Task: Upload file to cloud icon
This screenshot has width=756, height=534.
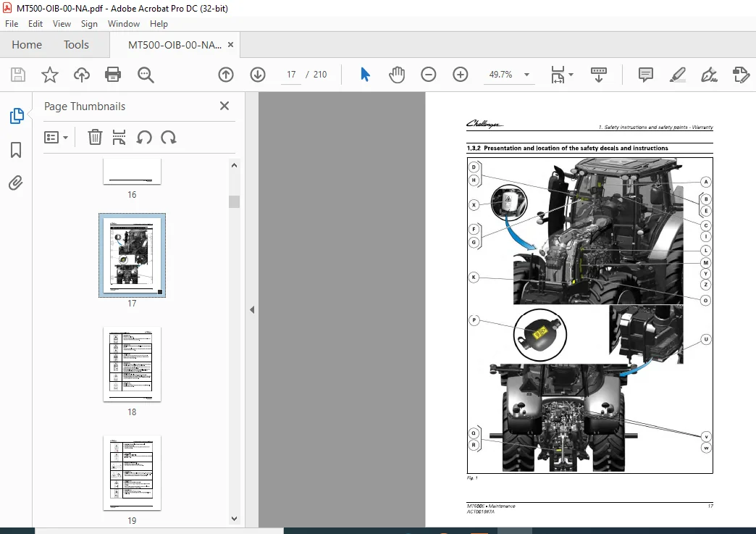Action: click(x=82, y=75)
